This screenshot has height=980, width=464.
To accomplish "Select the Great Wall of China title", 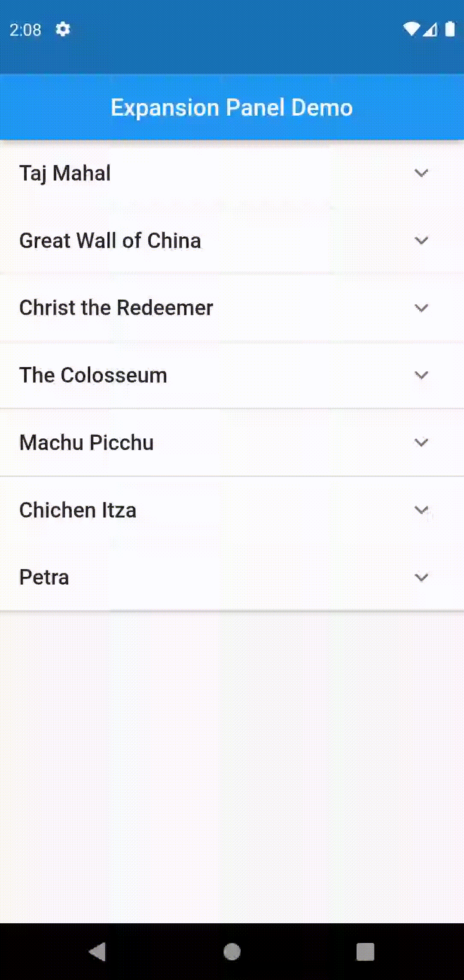I will 110,241.
